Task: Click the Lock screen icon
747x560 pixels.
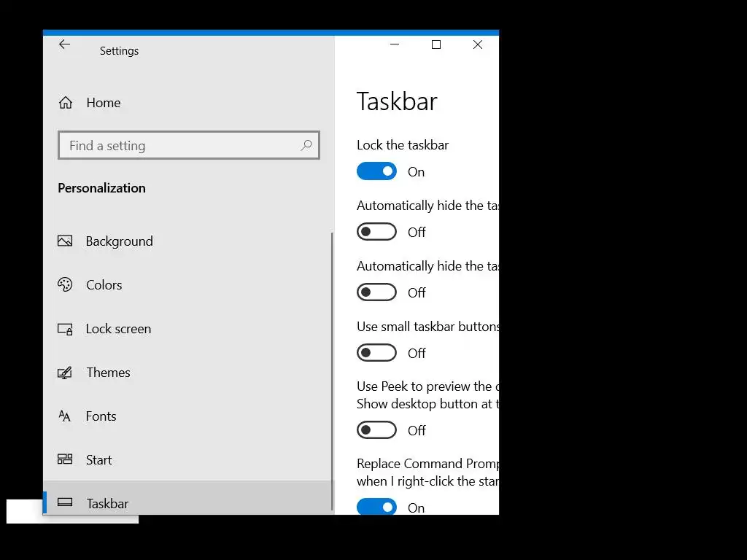Action: (65, 329)
